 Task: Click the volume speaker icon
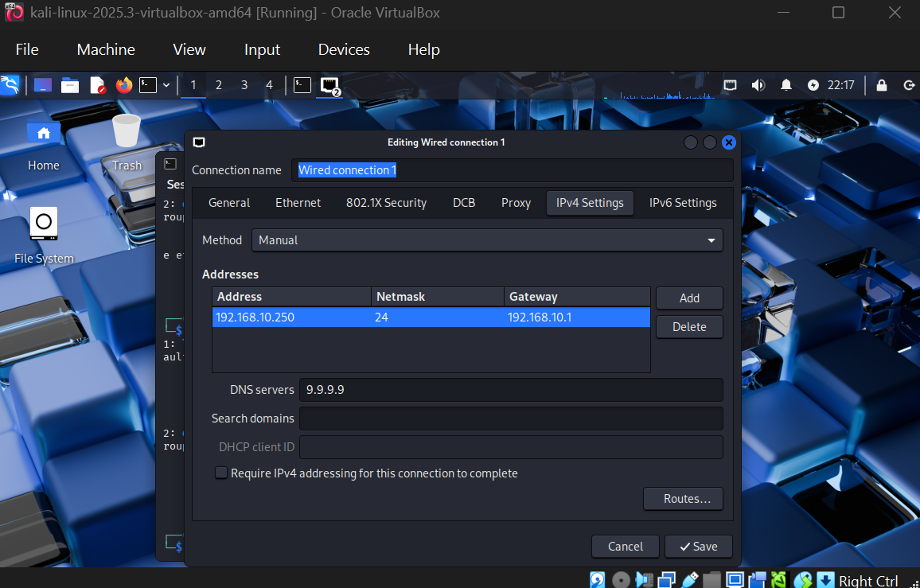[x=758, y=85]
